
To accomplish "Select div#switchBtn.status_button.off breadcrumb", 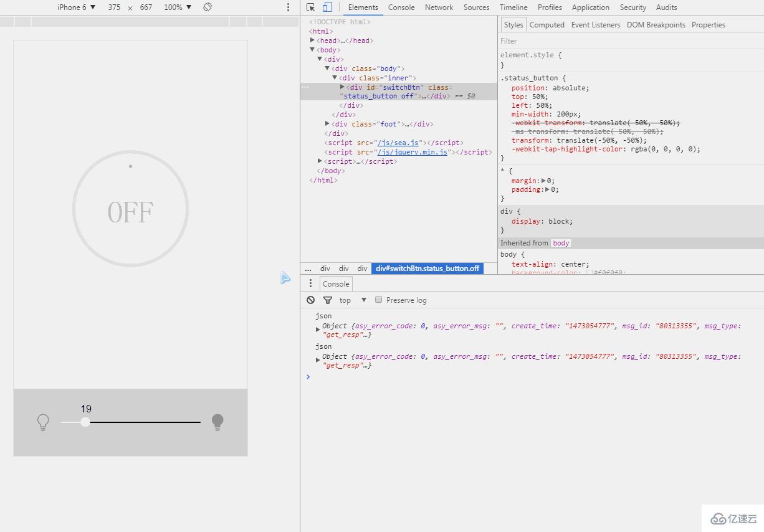I will (427, 268).
